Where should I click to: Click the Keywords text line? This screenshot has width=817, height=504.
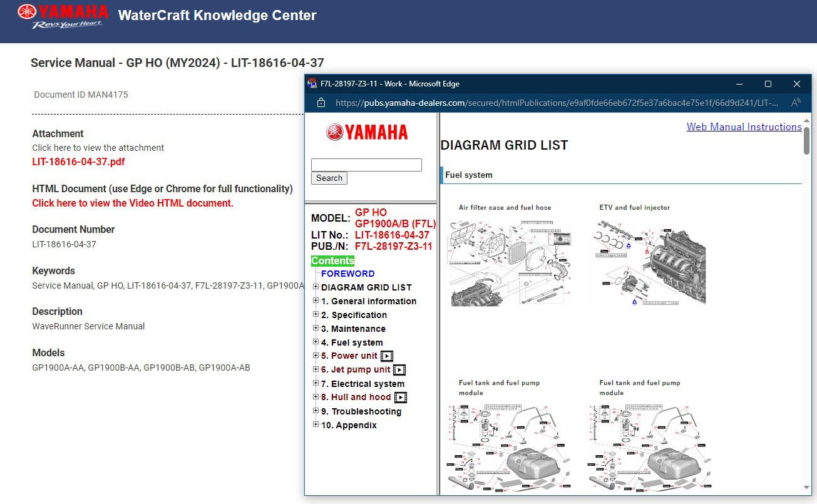(x=168, y=285)
